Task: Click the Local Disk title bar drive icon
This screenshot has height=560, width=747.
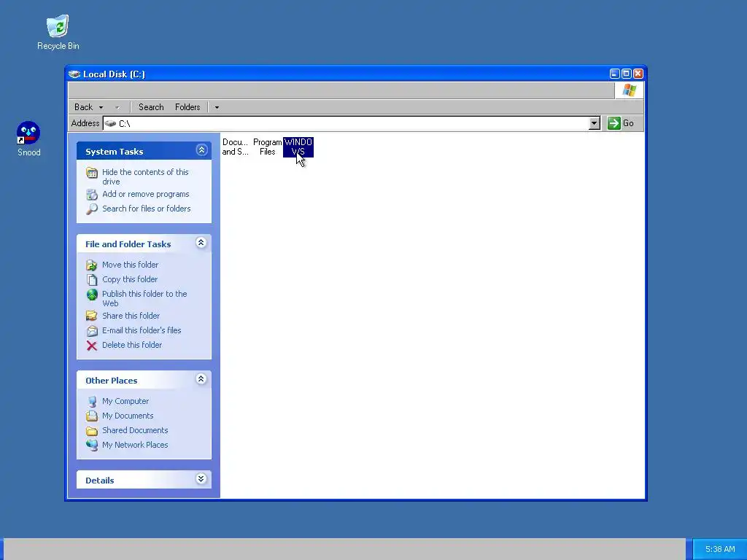Action: (x=74, y=74)
